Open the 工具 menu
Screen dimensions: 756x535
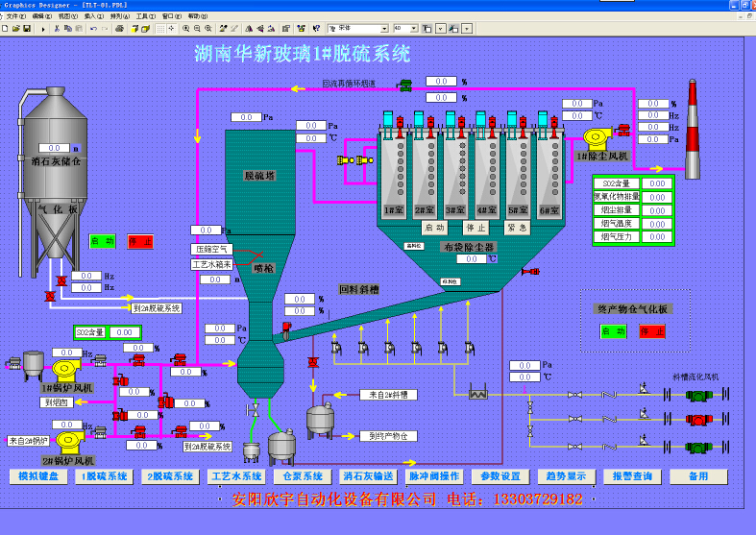click(x=146, y=16)
